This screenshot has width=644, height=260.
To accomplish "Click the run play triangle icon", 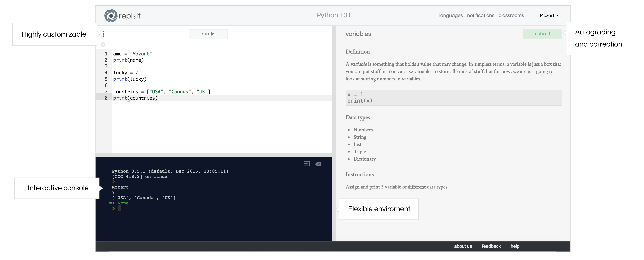I will (212, 34).
